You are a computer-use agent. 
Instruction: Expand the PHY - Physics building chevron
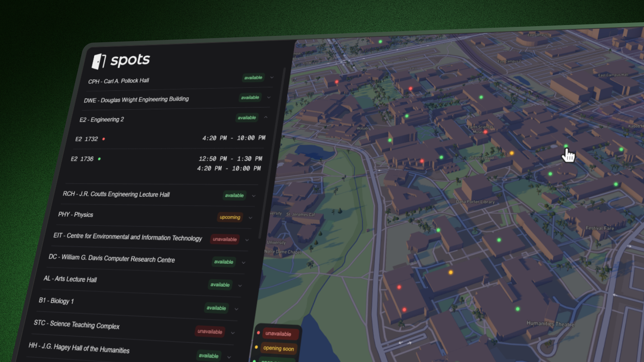click(x=250, y=218)
